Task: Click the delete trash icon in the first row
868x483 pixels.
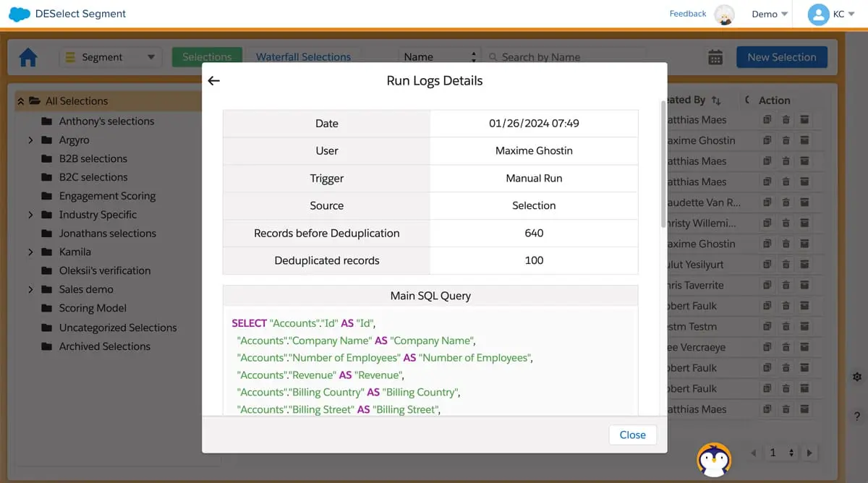Action: coord(786,120)
